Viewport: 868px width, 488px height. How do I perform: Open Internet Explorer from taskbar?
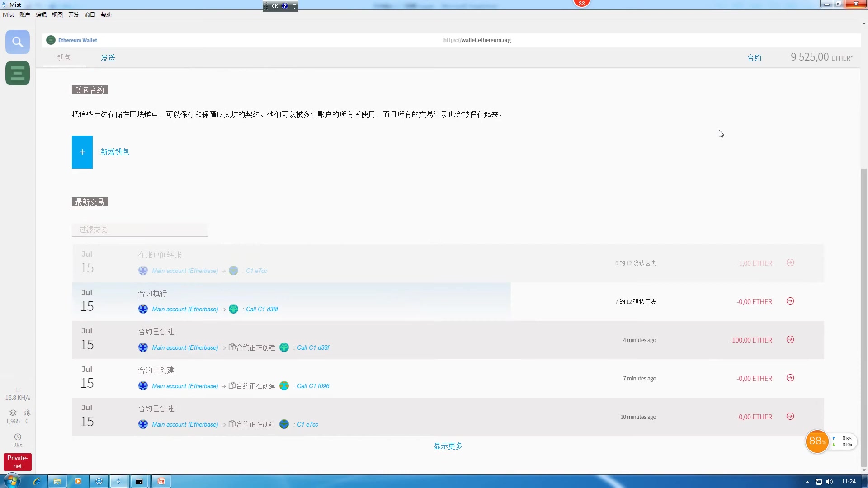pyautogui.click(x=37, y=481)
